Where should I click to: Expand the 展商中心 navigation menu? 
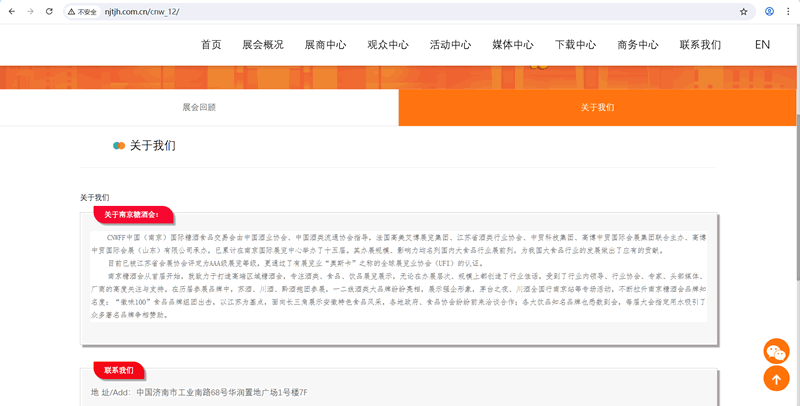click(325, 45)
